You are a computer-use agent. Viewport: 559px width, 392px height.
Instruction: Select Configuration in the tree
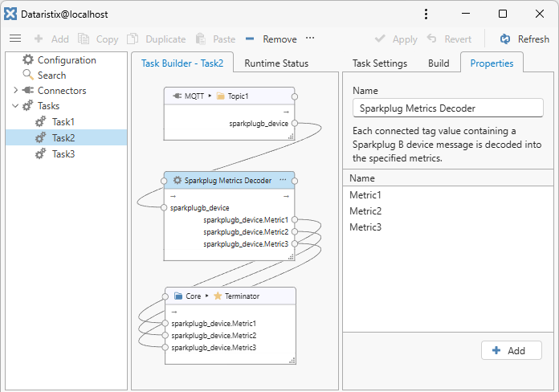pos(66,60)
